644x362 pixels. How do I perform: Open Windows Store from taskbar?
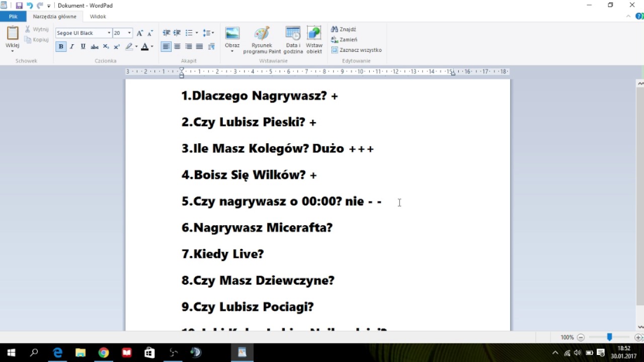[x=149, y=352]
